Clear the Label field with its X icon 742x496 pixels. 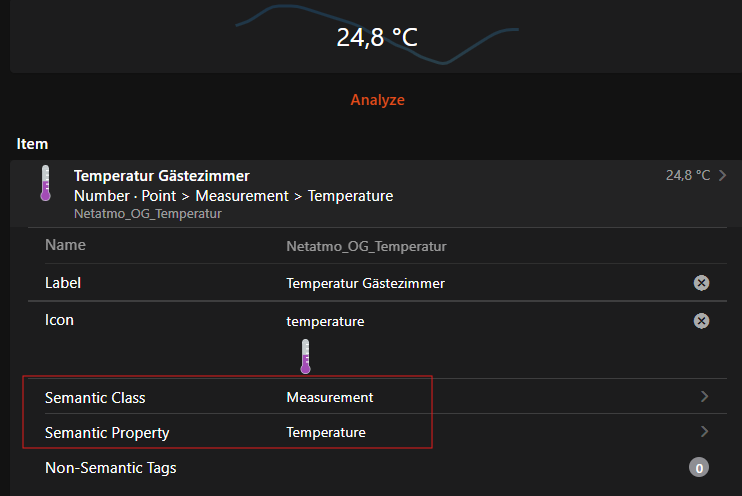701,283
